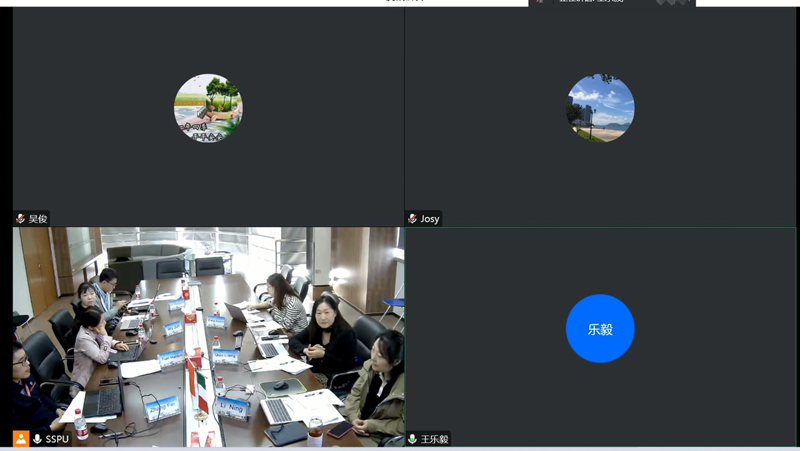This screenshot has height=451, width=800.
Task: Select Josy's beach avatar picture
Action: (x=601, y=108)
